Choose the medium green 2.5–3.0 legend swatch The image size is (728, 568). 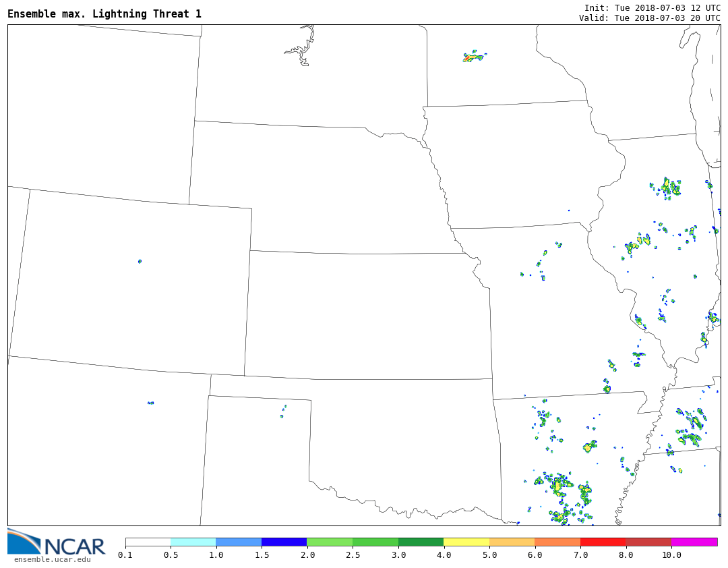375,542
